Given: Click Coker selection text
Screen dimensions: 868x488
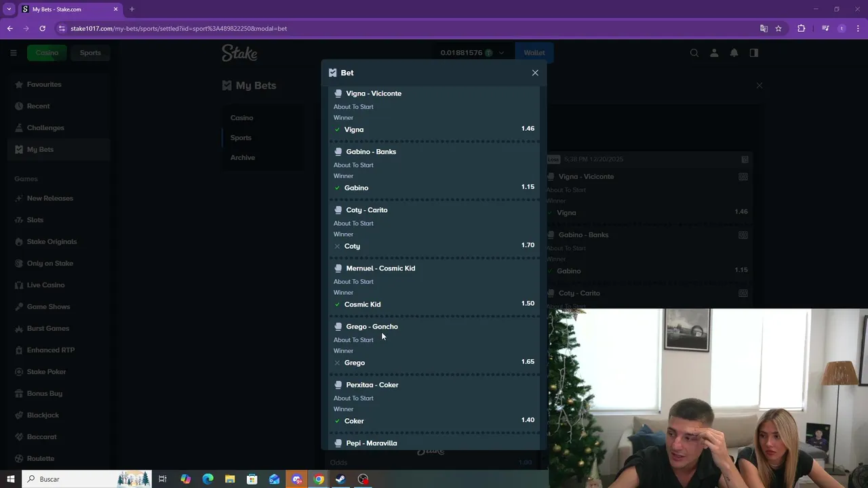Looking at the screenshot, I should (x=354, y=421).
